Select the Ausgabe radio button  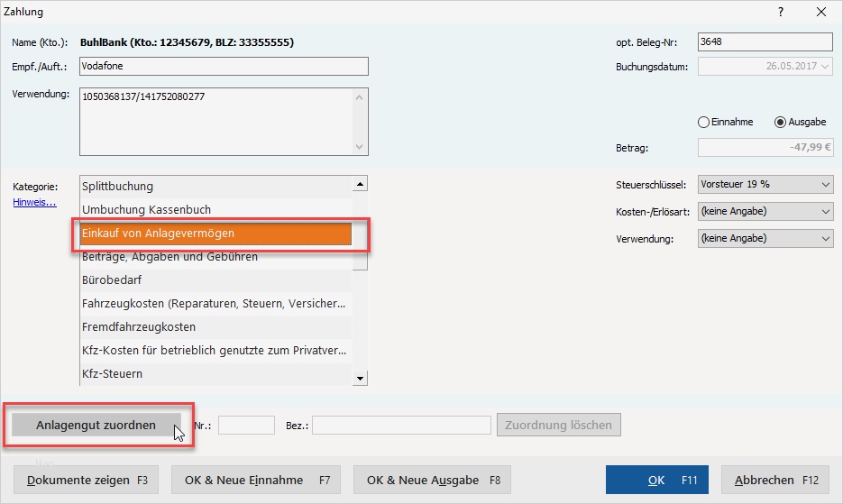780,122
